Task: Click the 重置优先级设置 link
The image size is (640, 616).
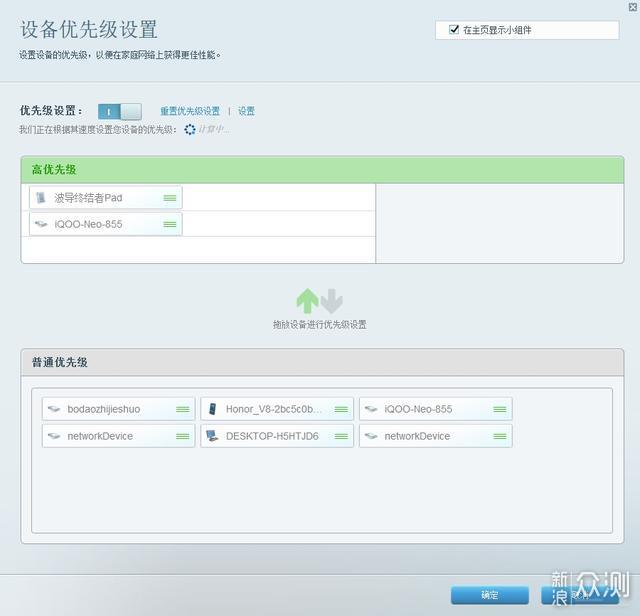Action: pos(190,112)
